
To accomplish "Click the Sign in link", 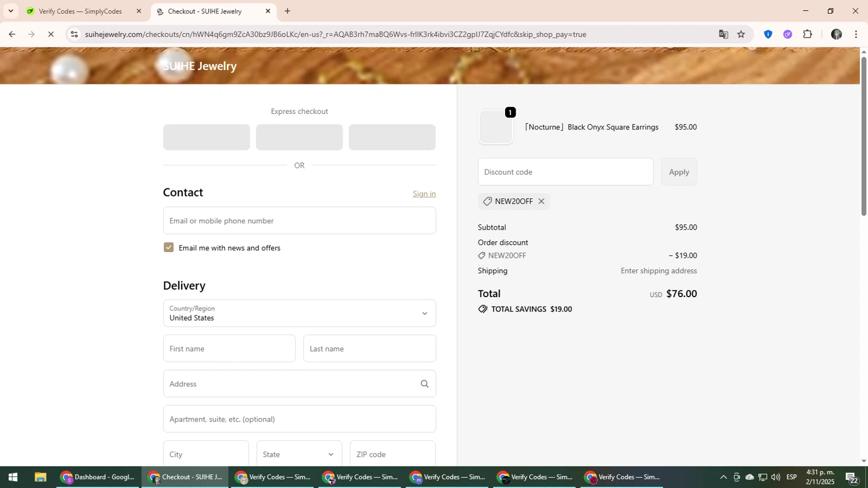I will point(424,194).
